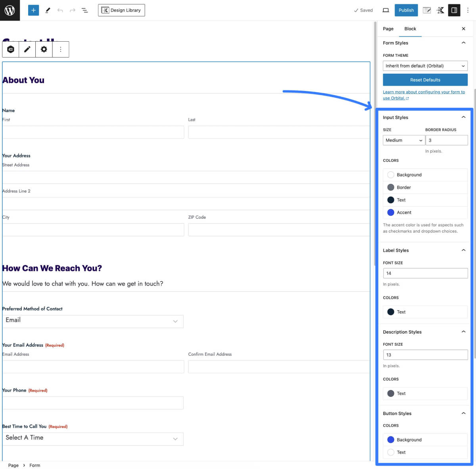Click the First name input
This screenshot has width=476, height=469.
[93, 132]
